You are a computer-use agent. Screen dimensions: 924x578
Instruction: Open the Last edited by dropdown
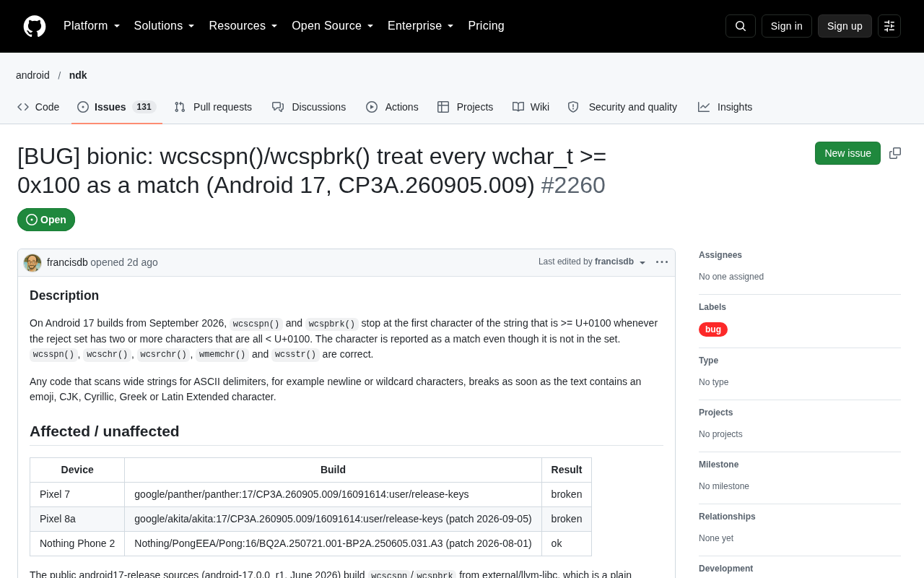593,262
